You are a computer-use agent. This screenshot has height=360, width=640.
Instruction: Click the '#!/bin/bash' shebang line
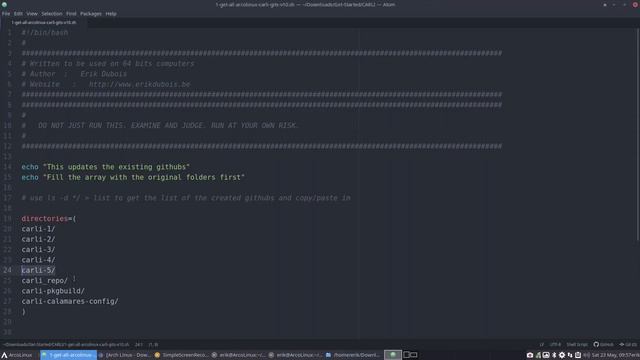(x=45, y=33)
